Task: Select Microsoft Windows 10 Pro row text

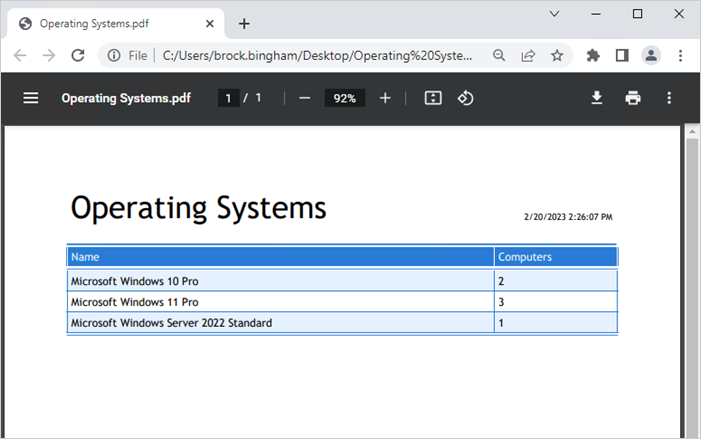Action: (x=135, y=281)
